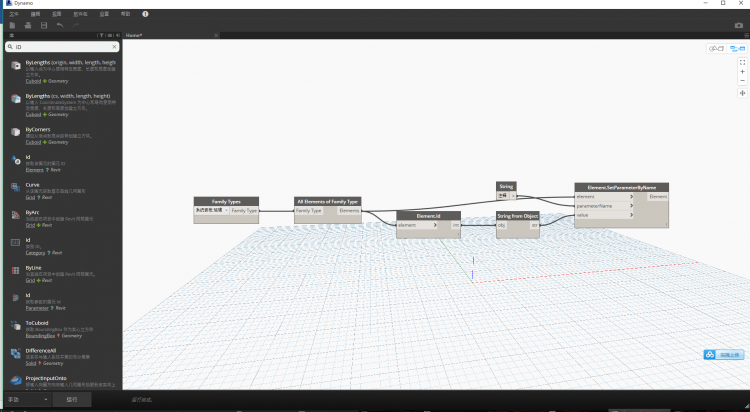Image resolution: width=750 pixels, height=412 pixels.
Task: Click the New file toolbar icon
Action: tap(12, 25)
